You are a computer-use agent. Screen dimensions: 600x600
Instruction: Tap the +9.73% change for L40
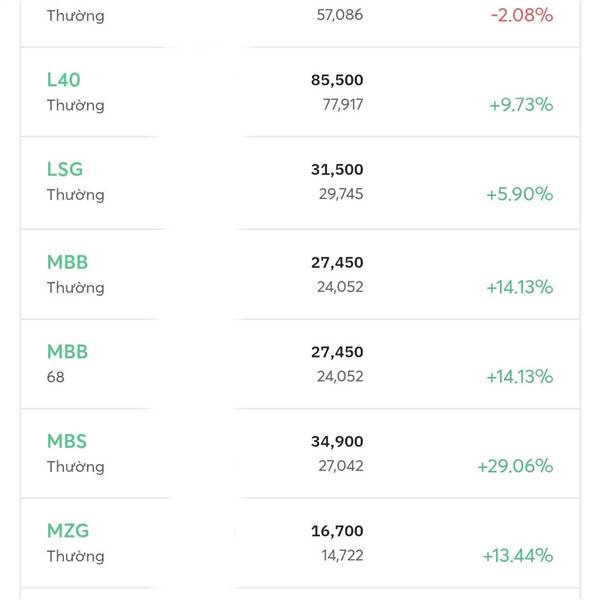pyautogui.click(x=520, y=105)
